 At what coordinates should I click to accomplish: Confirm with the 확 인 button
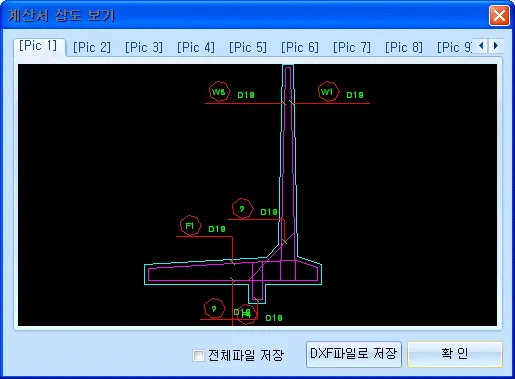(x=455, y=354)
